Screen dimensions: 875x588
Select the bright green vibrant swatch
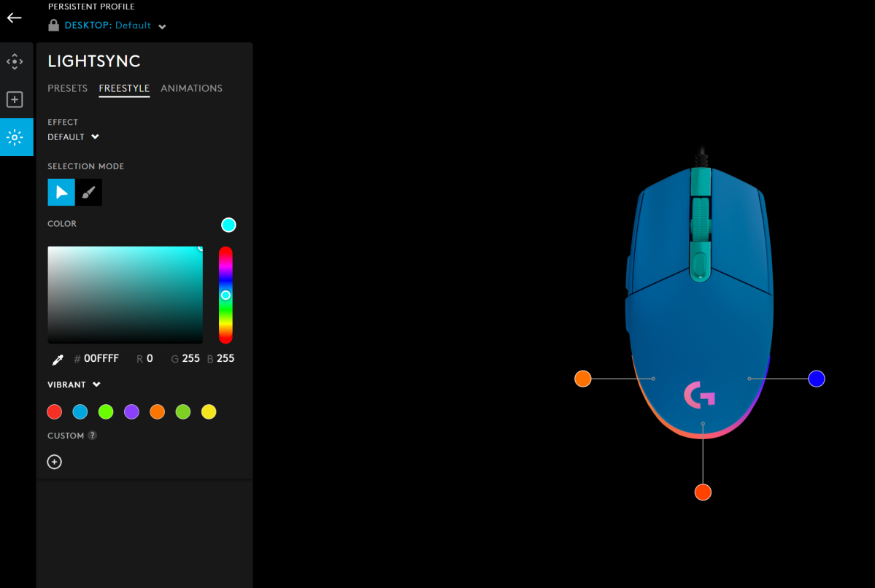[x=106, y=412]
